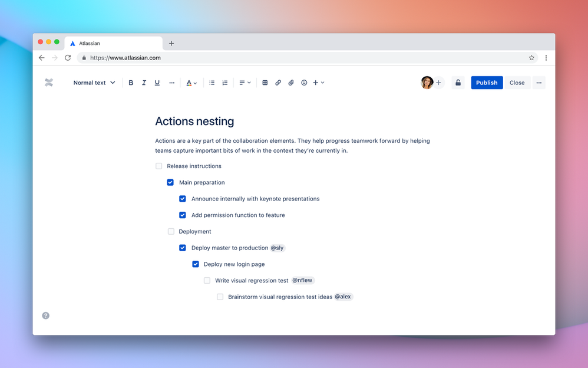Insert a numbered list
588x368 pixels.
tap(225, 83)
